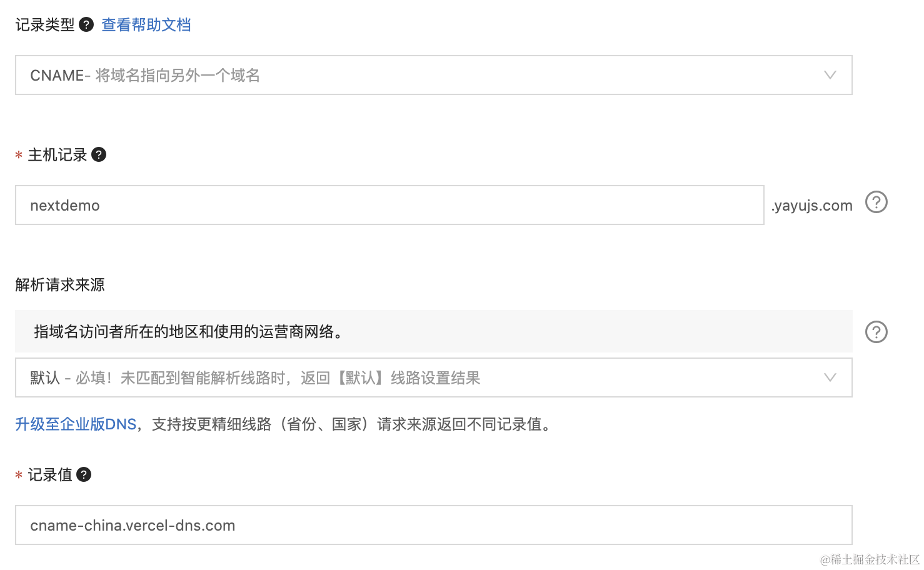Click the 解析请求来源 section label
Image resolution: width=924 pixels, height=570 pixels.
coord(60,285)
